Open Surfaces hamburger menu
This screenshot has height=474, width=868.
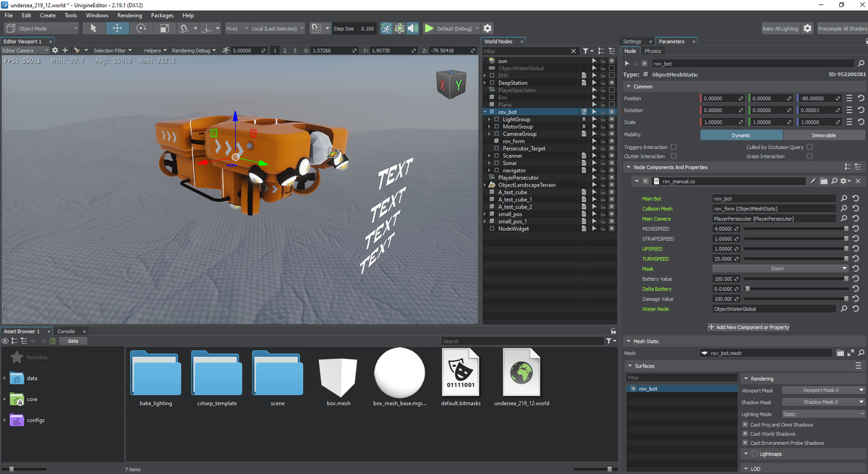859,365
